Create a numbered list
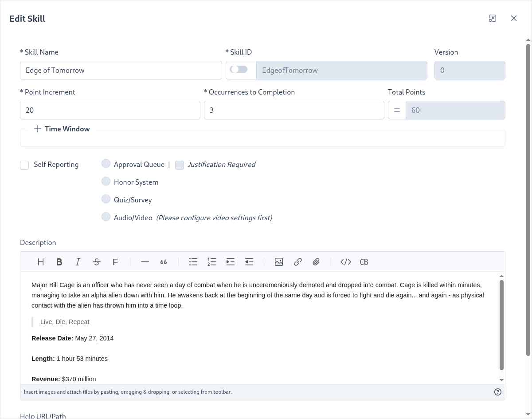 [212, 262]
